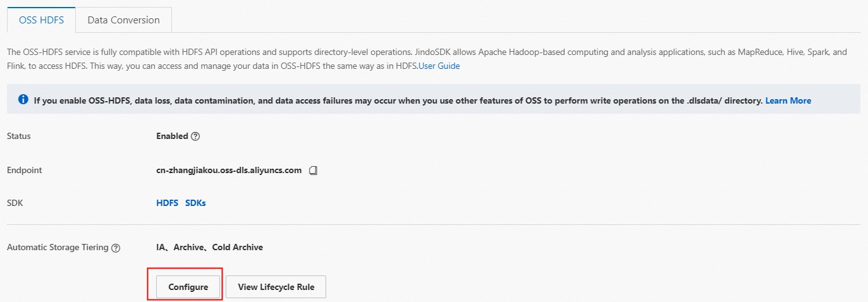
Task: Open the HDFS SDK link
Action: (167, 203)
